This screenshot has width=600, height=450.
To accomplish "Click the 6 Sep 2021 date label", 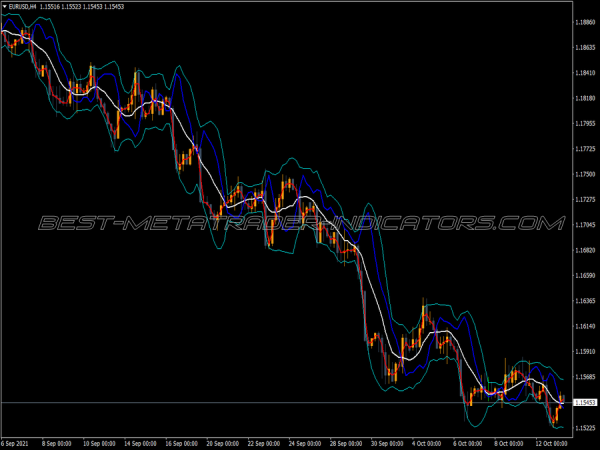I will 15,443.
